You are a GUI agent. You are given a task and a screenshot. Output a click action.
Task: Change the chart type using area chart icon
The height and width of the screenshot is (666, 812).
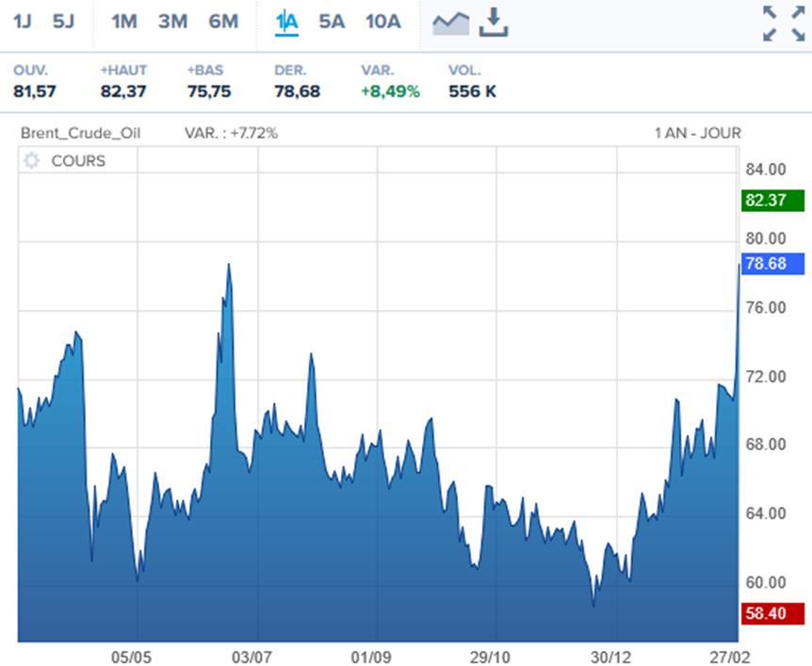coord(450,24)
